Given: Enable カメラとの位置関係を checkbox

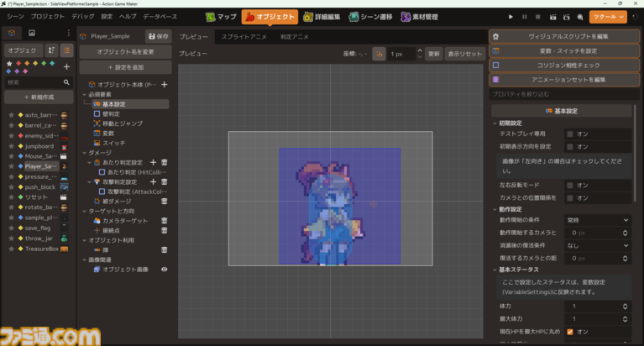Looking at the screenshot, I should click(569, 198).
